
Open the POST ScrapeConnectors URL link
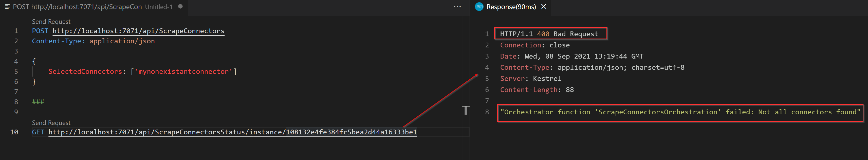(138, 31)
